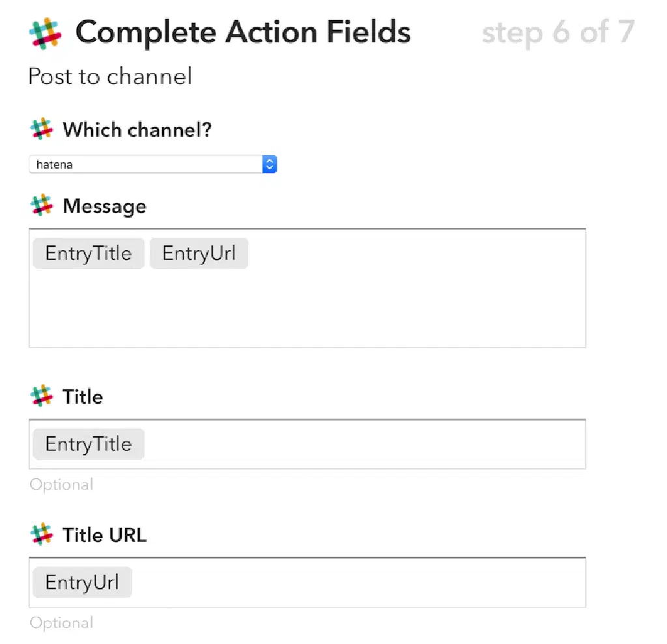Click the Slack logo beside the page heading
The width and height of the screenshot is (667, 644).
[x=45, y=33]
